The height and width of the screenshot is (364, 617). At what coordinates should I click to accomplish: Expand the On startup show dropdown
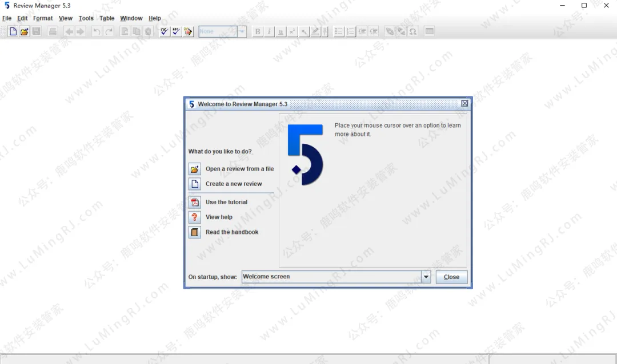click(x=426, y=277)
